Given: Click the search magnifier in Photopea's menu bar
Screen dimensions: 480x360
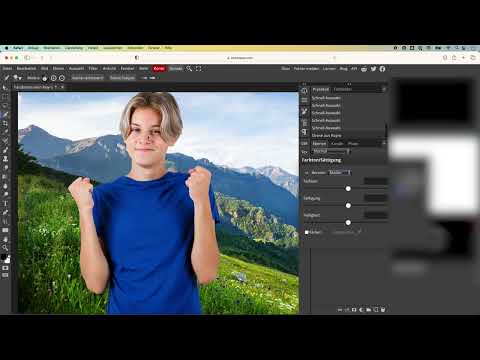Looking at the screenshot, I should coord(189,69).
